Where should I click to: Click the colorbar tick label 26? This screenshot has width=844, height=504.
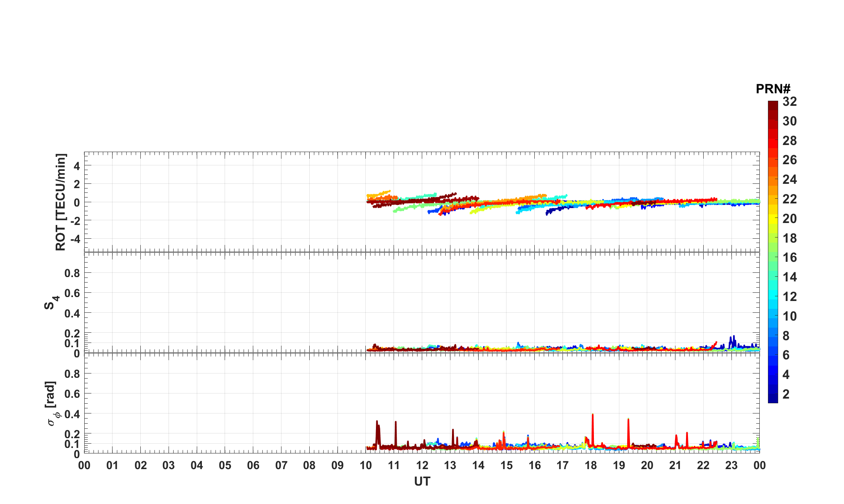[790, 160]
